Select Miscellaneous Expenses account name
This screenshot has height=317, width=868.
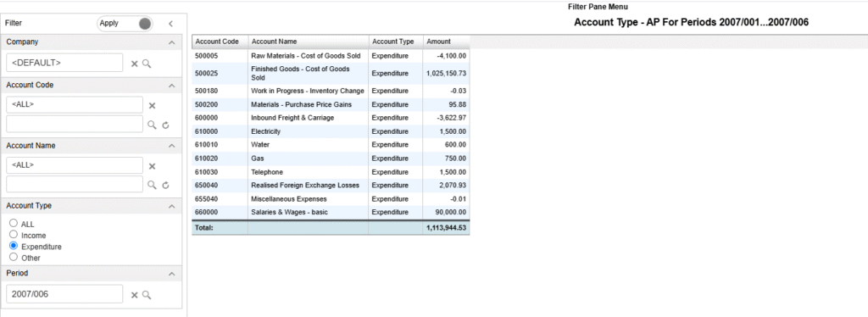point(289,199)
